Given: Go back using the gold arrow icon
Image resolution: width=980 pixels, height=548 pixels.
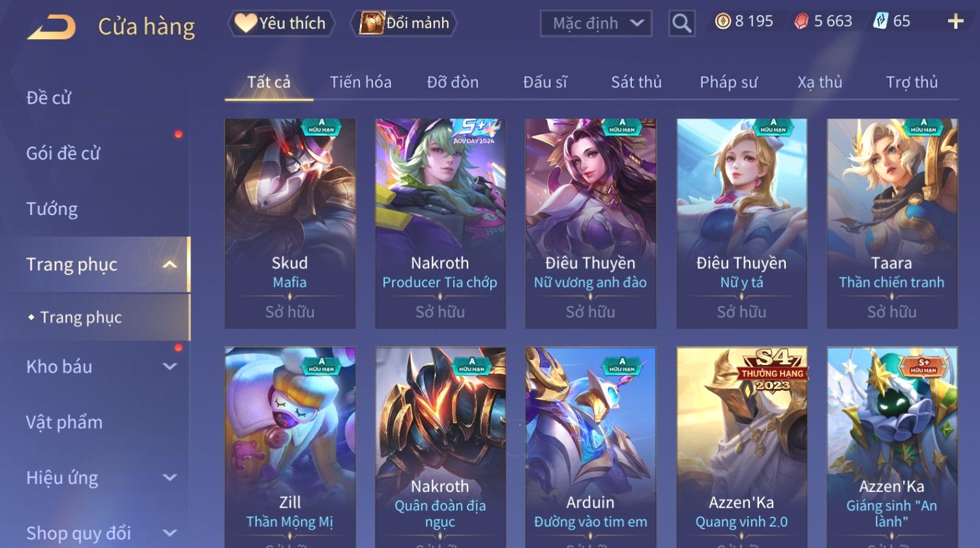Looking at the screenshot, I should coord(51,27).
